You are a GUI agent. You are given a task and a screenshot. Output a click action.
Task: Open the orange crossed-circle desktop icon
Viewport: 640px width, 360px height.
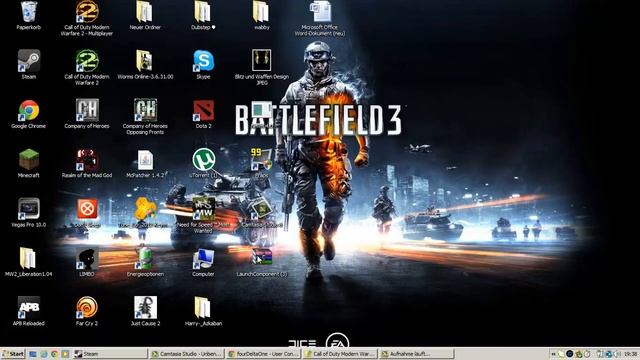point(87,209)
